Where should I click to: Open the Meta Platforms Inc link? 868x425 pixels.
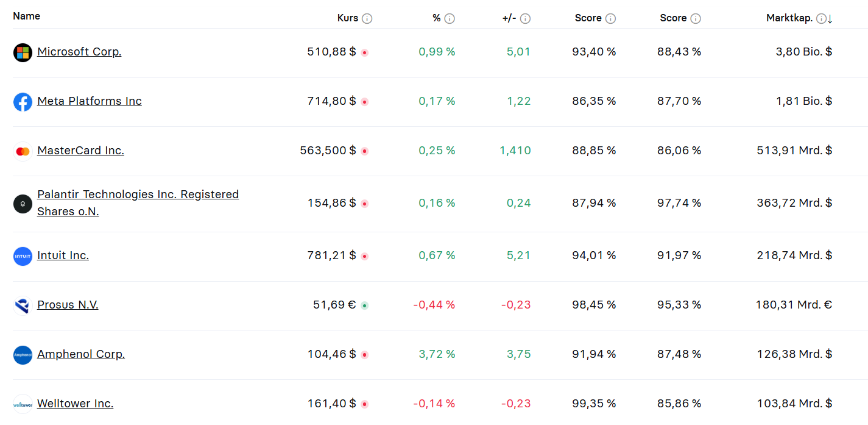(x=90, y=101)
